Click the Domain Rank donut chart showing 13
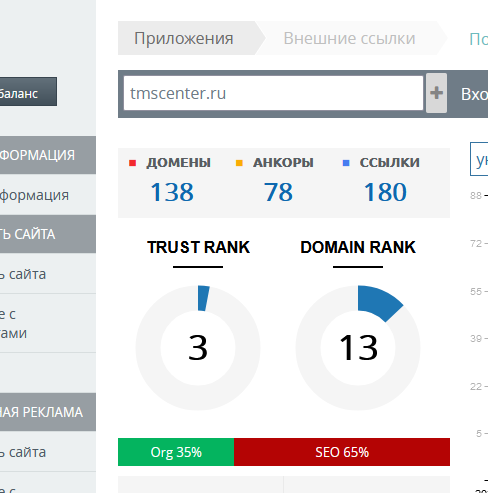The width and height of the screenshot is (488, 493). (x=358, y=348)
